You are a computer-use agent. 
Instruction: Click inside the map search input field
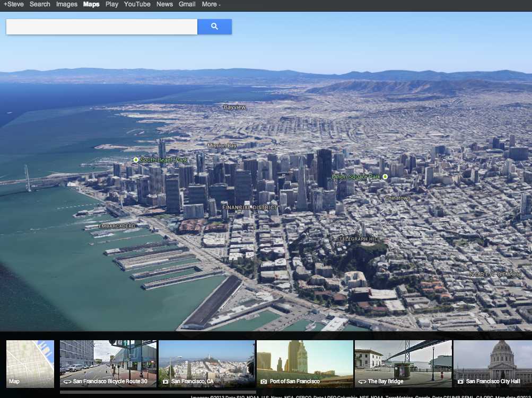[x=101, y=26]
